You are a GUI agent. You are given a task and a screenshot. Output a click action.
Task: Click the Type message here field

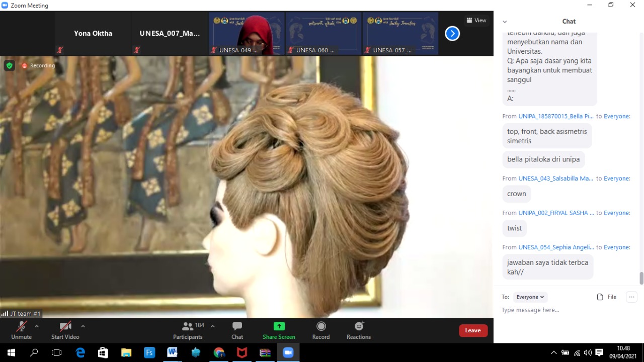[x=563, y=310]
